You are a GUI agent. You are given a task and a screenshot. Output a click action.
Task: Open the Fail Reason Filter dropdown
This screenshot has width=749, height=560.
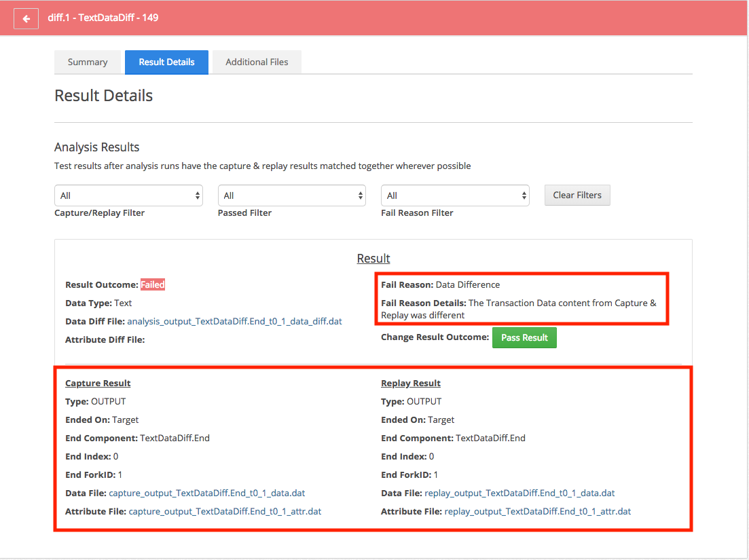click(455, 195)
